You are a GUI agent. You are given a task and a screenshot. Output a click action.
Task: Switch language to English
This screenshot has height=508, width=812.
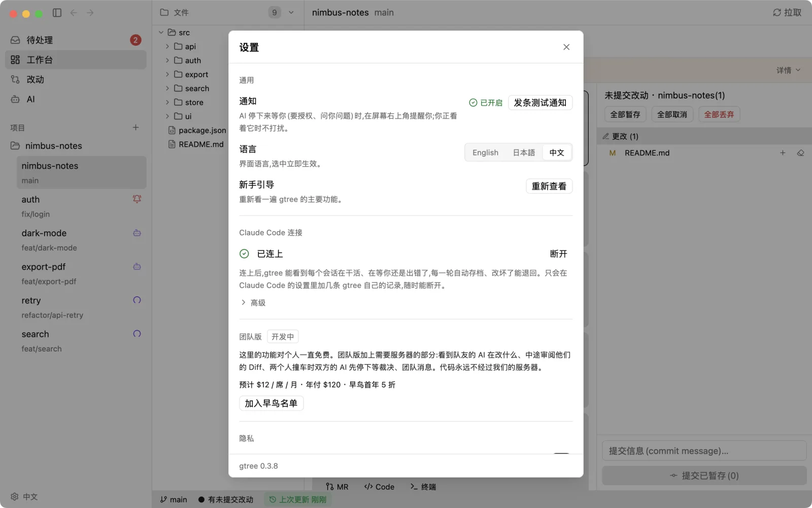tap(485, 152)
